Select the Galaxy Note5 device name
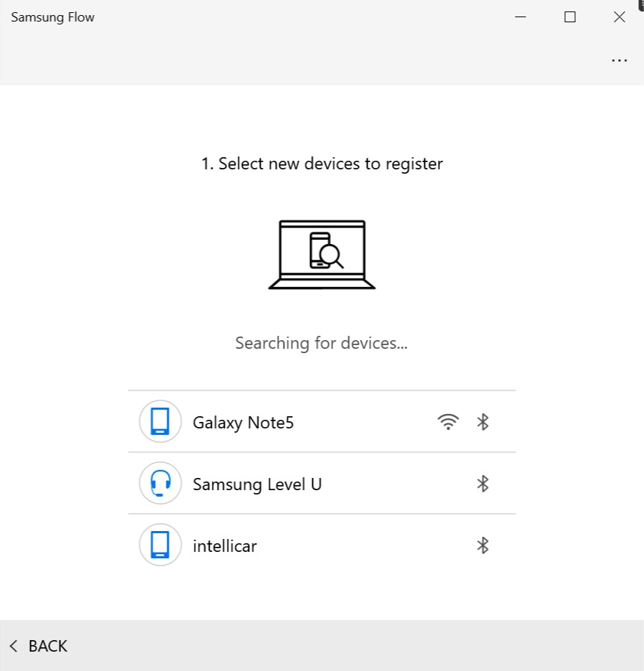This screenshot has height=671, width=644. coord(243,423)
